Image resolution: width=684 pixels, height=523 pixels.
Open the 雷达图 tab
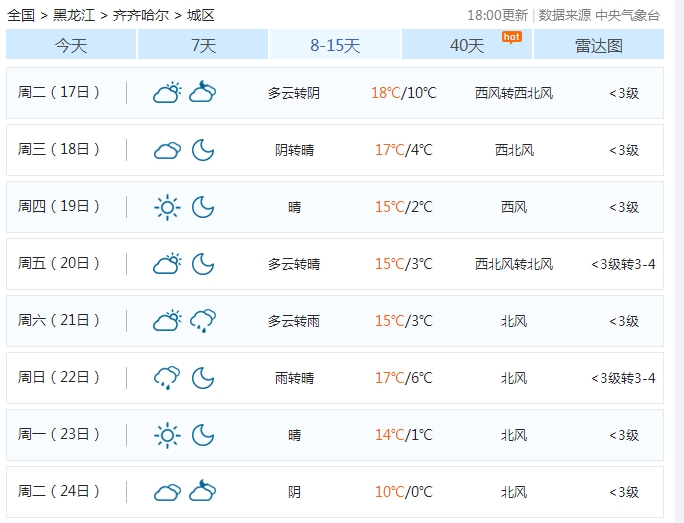[x=599, y=44]
